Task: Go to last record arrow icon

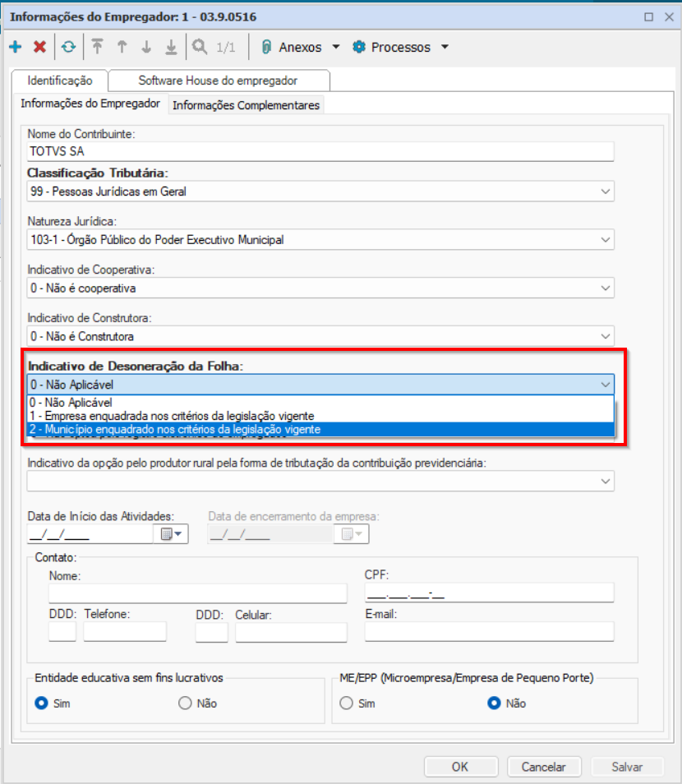Action: (x=171, y=48)
